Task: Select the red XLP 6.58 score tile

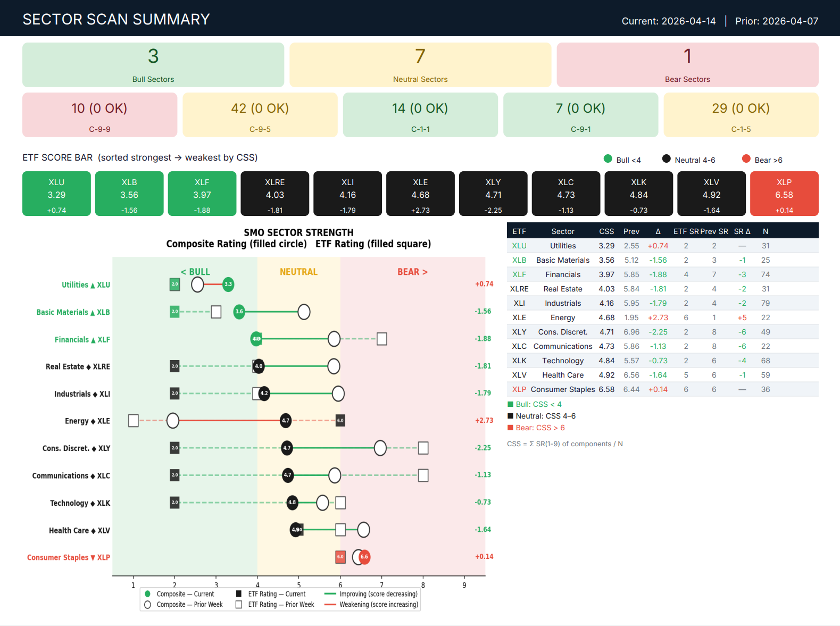Action: [784, 194]
